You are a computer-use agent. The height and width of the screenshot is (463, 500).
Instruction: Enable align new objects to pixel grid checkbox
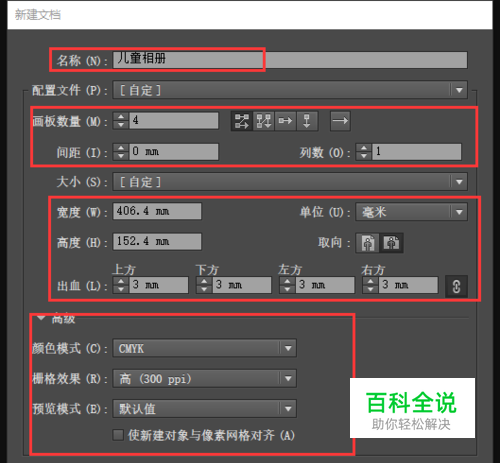click(x=118, y=435)
